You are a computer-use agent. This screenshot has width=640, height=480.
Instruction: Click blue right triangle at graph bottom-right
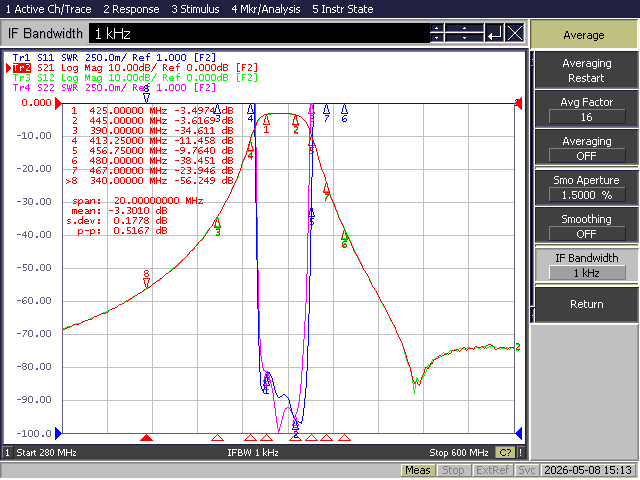pos(519,433)
